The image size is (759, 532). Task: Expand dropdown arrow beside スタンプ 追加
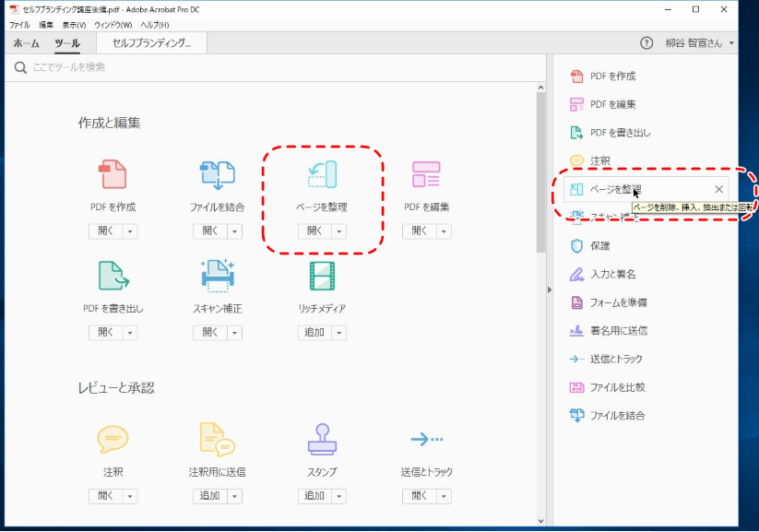tap(338, 496)
